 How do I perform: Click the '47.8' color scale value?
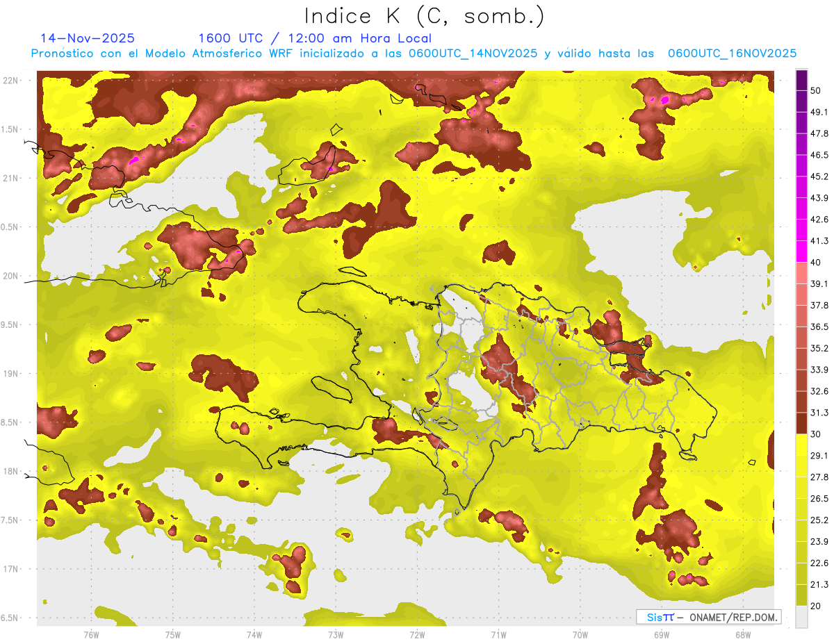[x=819, y=133]
